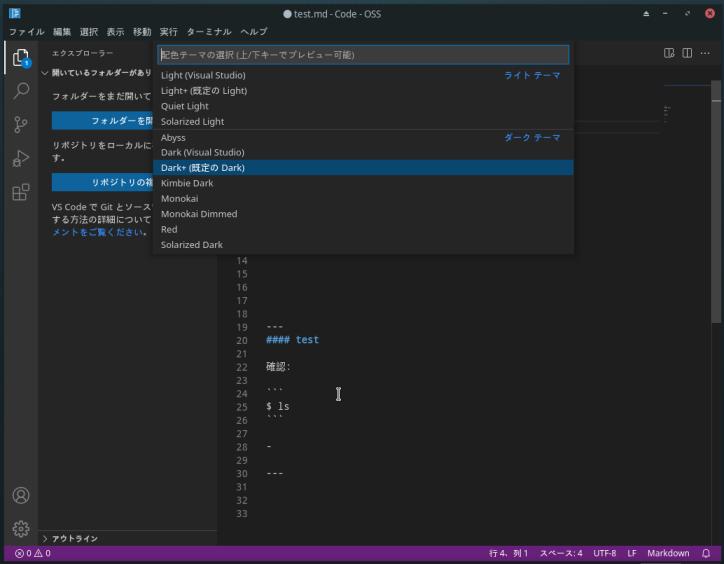
Task: Open the Manage gear icon
Action: [x=21, y=528]
